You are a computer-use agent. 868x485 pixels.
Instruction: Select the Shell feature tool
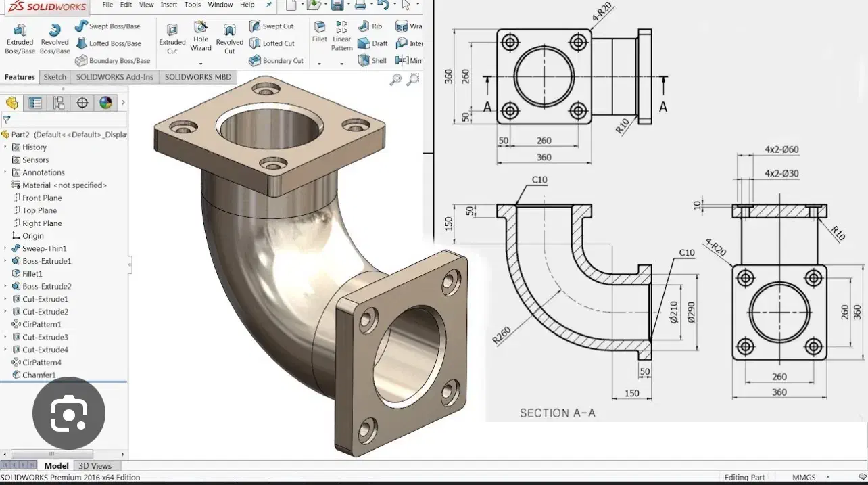pos(372,60)
